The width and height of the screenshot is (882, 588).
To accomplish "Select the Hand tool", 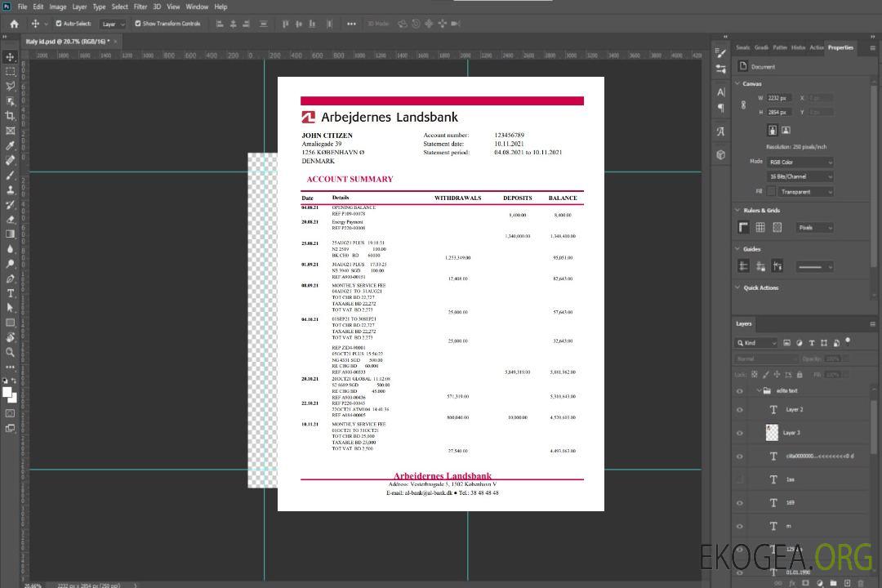I will (x=10, y=337).
